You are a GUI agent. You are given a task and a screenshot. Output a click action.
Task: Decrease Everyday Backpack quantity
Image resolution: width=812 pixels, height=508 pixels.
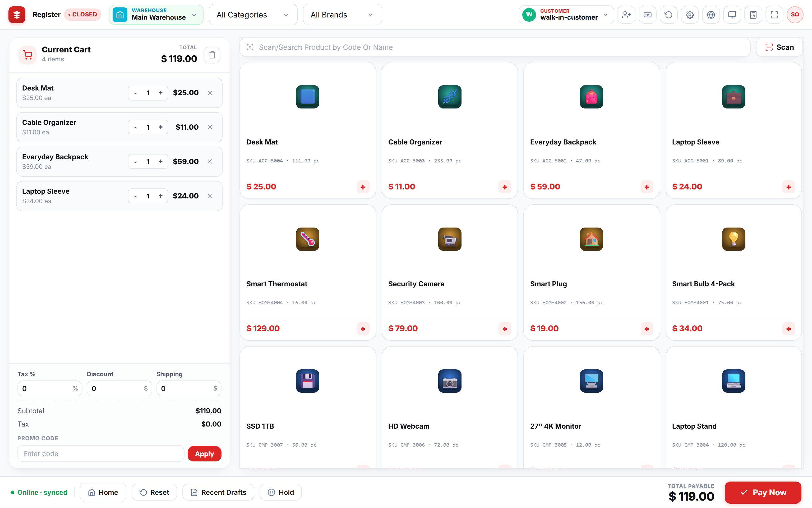pos(135,162)
